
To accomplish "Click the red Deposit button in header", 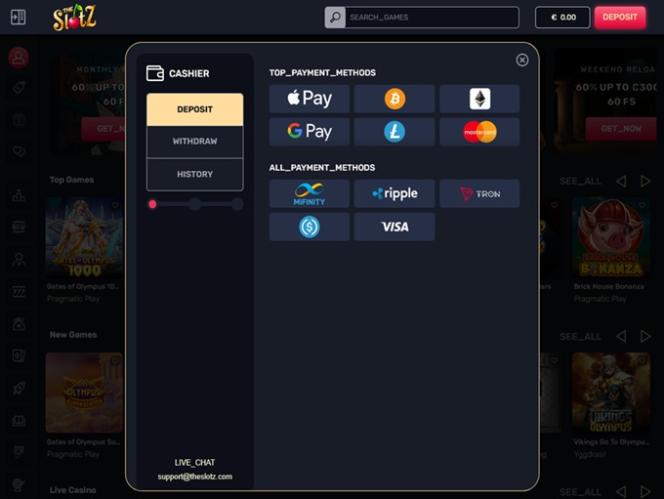I will pyautogui.click(x=620, y=17).
